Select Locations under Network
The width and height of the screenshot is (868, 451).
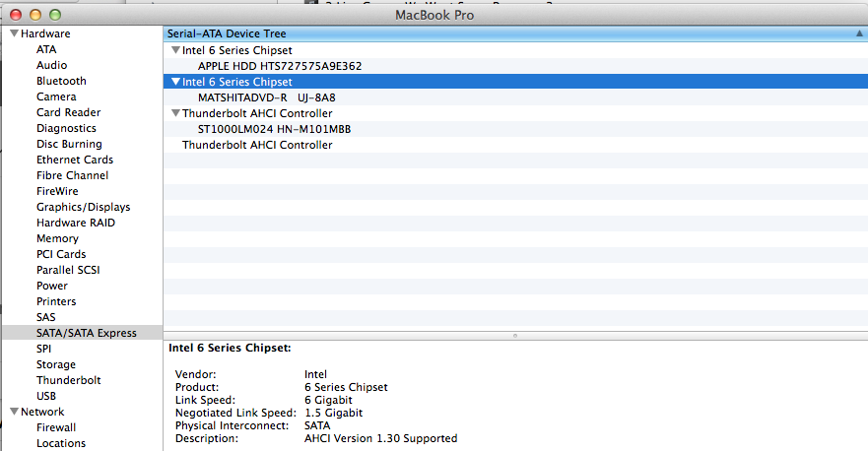61,443
